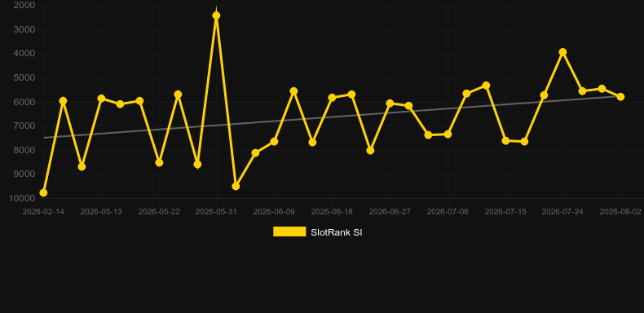644x313 pixels.
Task: Select the data point above 2026-06-09
Action: [274, 141]
